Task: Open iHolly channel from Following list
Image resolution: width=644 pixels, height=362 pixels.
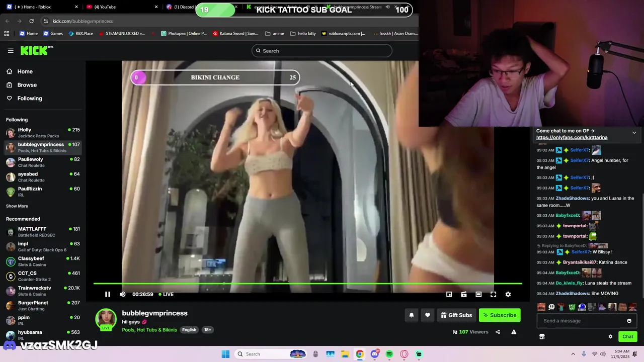Action: point(43,133)
